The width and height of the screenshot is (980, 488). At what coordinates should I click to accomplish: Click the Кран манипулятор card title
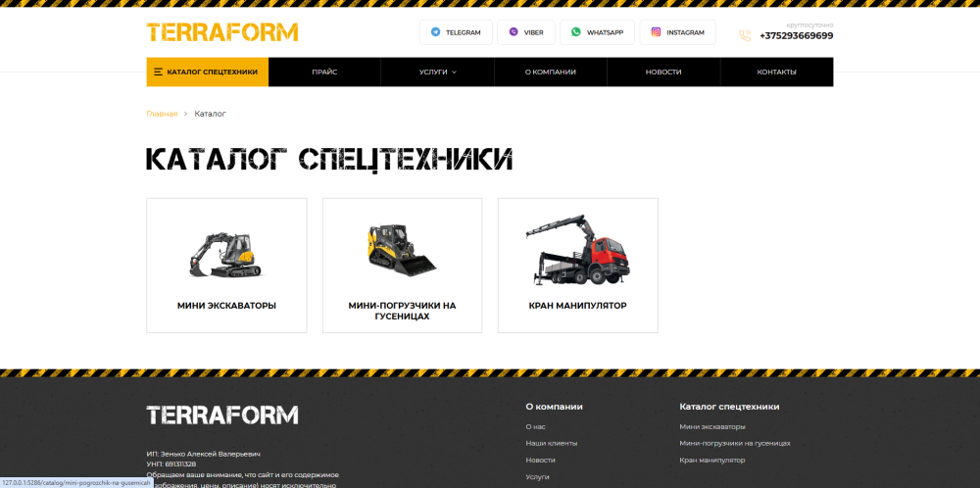click(577, 306)
